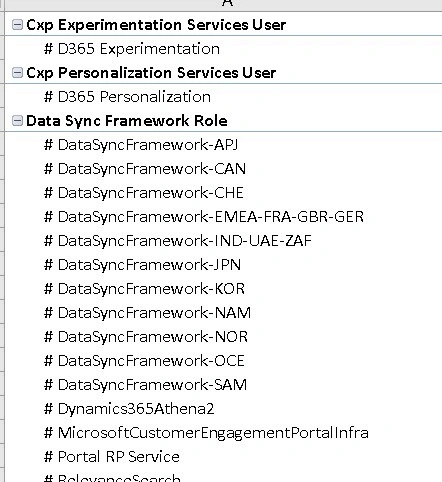Screen dimensions: 442x482
Task: Select the # Dynamics365Athena2 row
Action: click(223, 408)
